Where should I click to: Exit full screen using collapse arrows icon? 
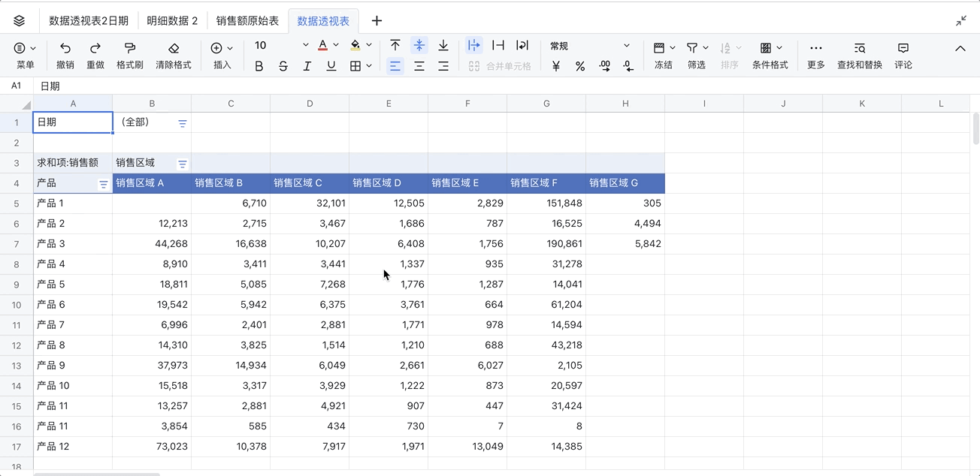click(x=961, y=21)
